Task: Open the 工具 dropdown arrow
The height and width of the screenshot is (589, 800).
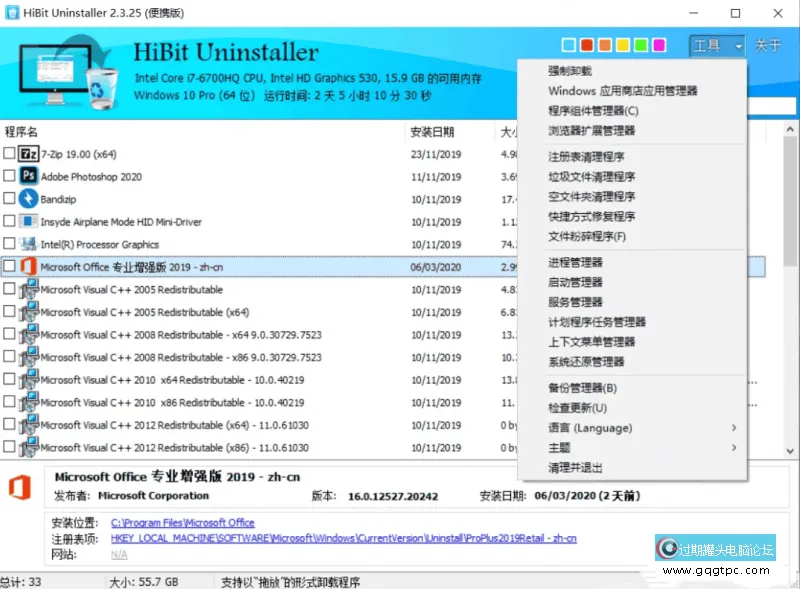Action: [737, 45]
